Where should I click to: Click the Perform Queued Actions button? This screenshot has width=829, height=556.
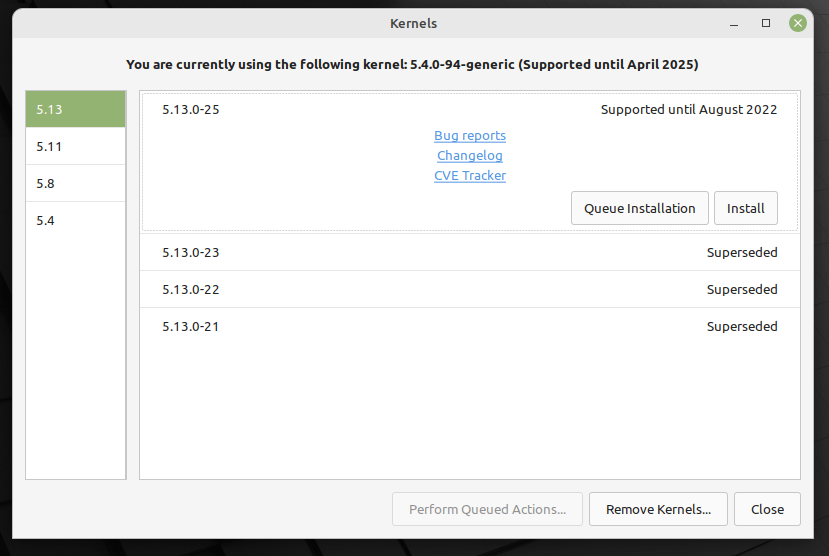[488, 509]
